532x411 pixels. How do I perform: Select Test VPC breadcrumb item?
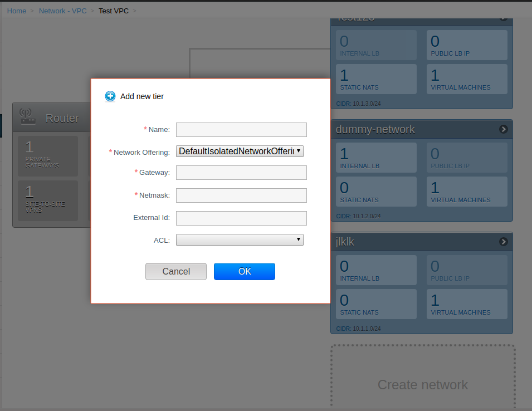(x=114, y=11)
